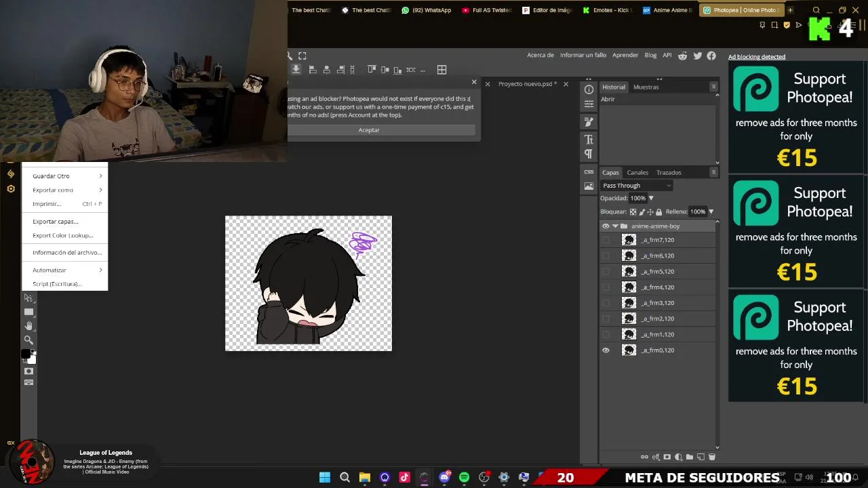Open the Properties sliders panel icon
This screenshot has width=868, height=488.
point(589,104)
